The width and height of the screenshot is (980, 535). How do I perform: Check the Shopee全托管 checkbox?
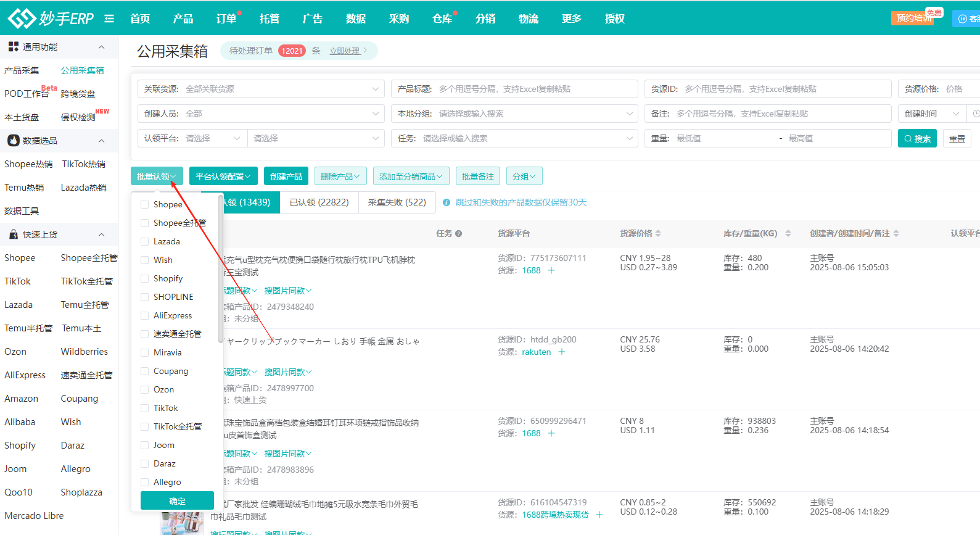coord(144,223)
